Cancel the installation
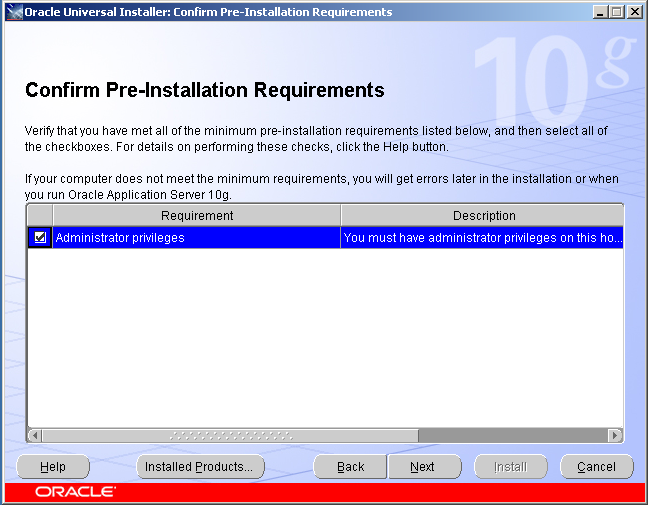The width and height of the screenshot is (648, 505). 596,467
